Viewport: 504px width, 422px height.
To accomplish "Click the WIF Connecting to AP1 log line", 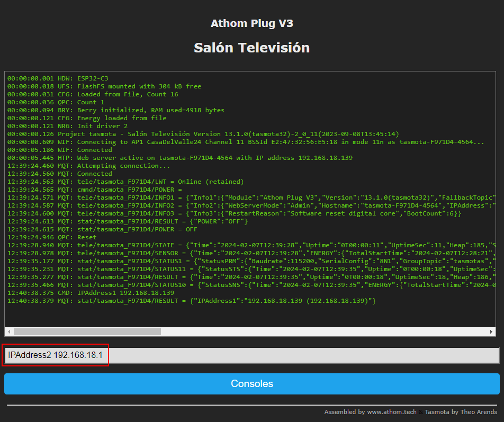I will [246, 142].
